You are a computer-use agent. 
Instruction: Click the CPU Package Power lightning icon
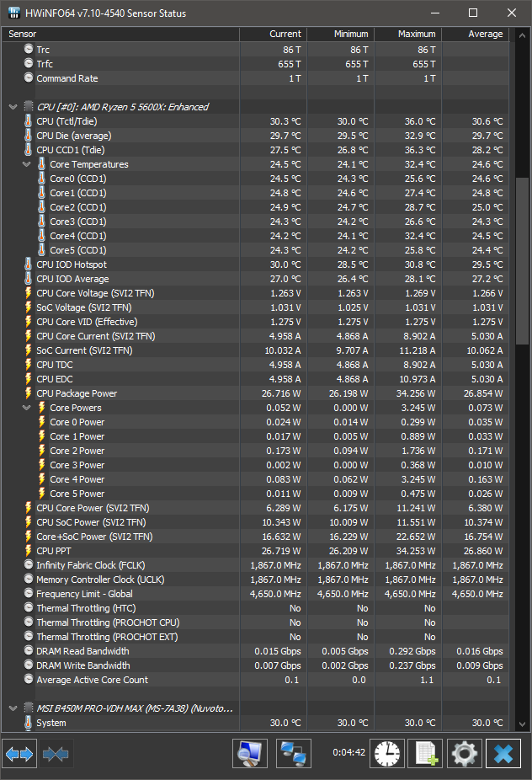tap(29, 393)
